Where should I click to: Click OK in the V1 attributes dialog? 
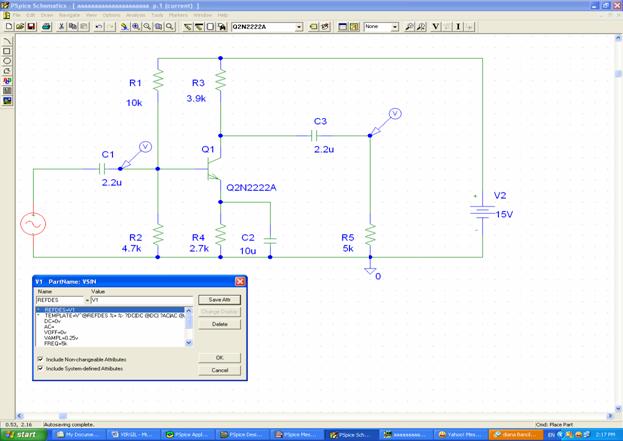pos(220,357)
